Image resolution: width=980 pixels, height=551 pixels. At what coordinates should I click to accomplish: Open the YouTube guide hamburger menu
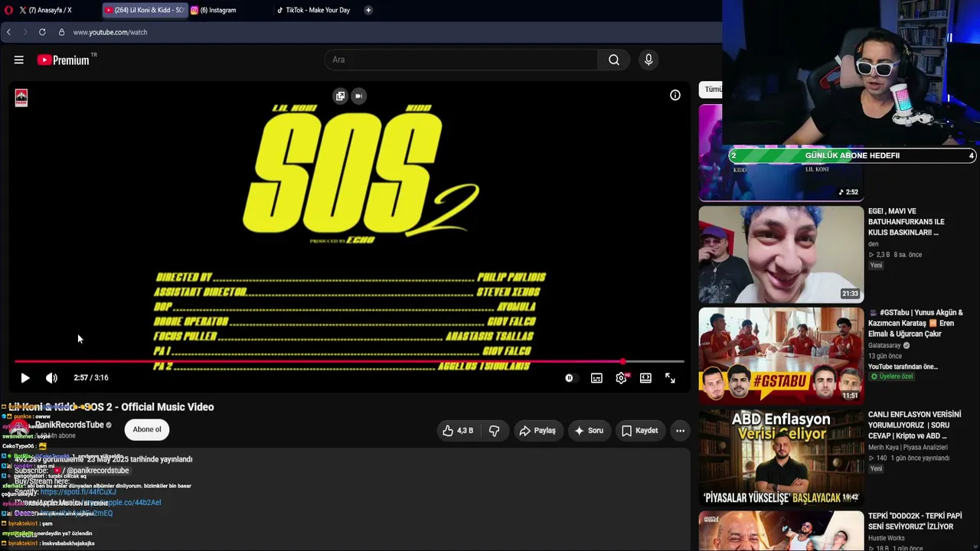pos(19,60)
